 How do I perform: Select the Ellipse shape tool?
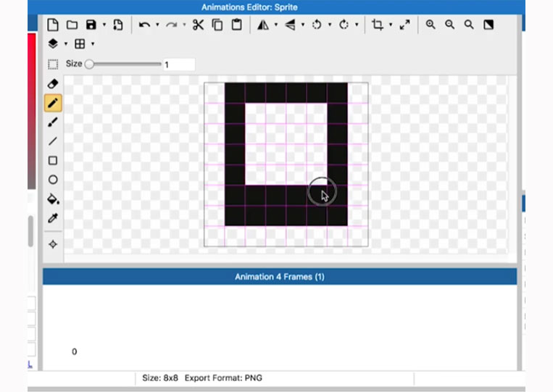click(53, 180)
